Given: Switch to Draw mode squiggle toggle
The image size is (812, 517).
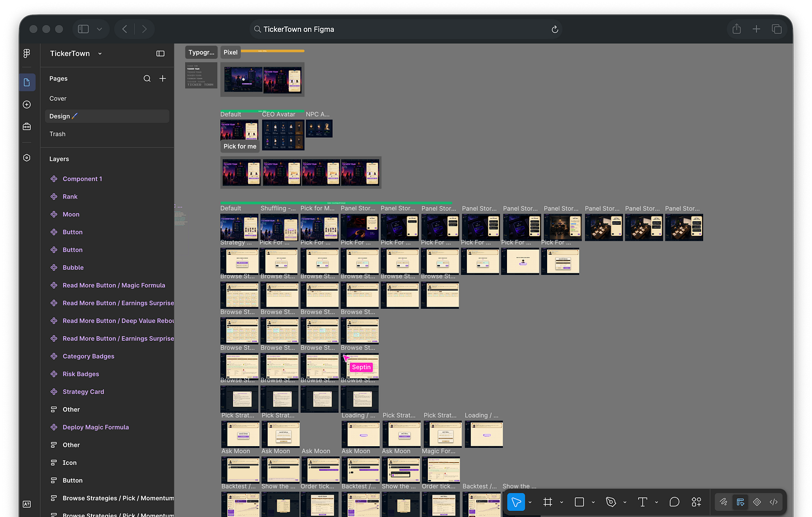Looking at the screenshot, I should (723, 502).
